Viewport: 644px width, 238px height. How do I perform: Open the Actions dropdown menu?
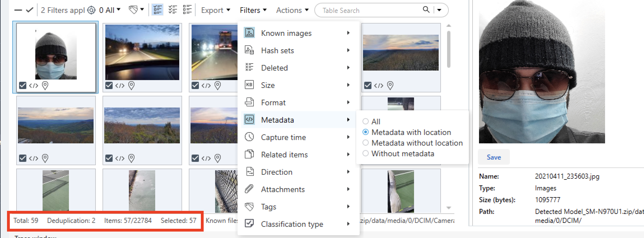[x=292, y=10]
